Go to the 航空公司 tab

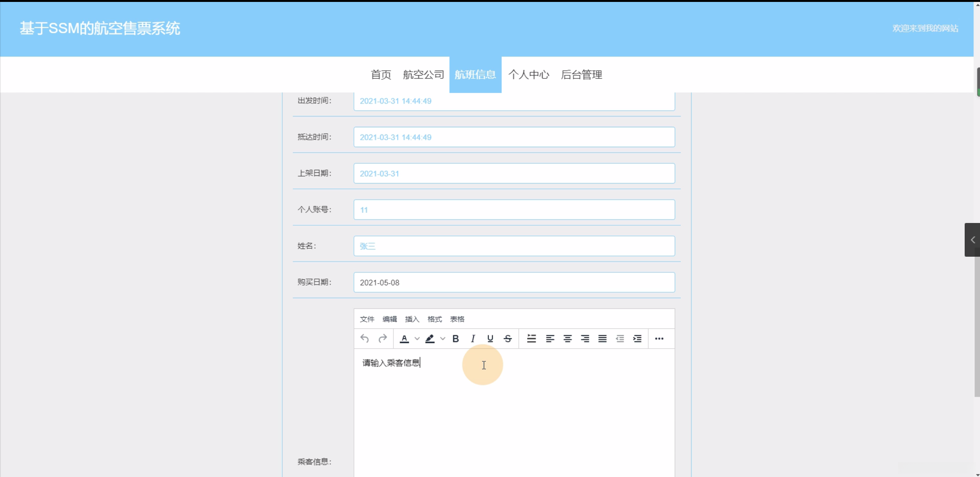(x=423, y=75)
